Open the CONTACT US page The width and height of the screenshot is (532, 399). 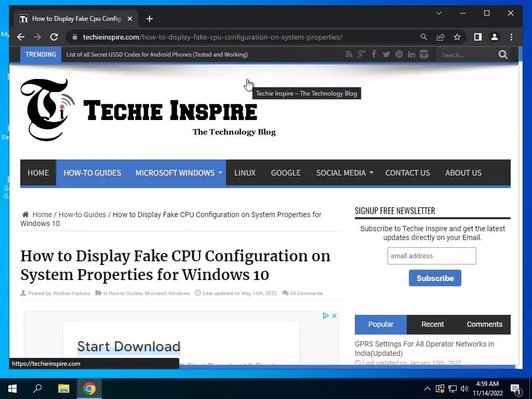coord(407,172)
